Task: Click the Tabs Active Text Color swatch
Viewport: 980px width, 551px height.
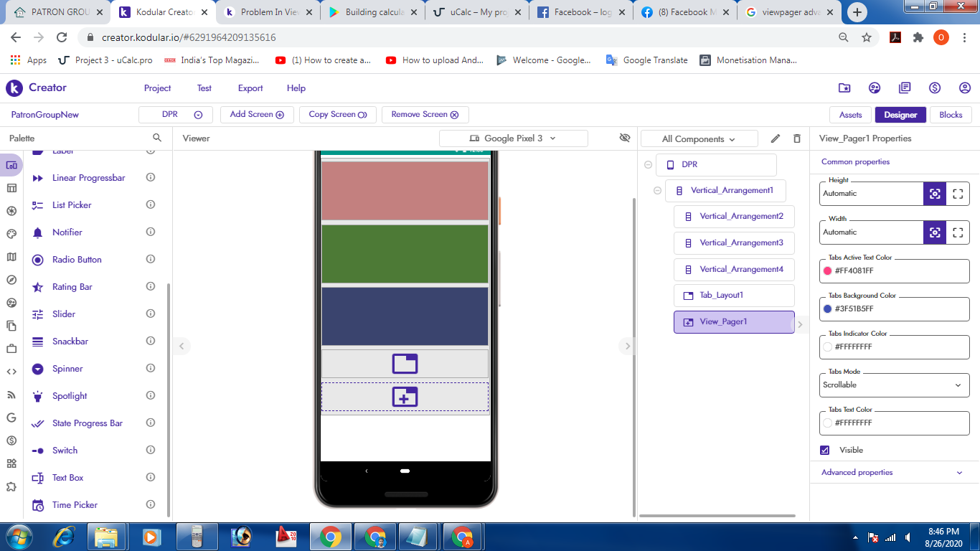Action: 828,271
